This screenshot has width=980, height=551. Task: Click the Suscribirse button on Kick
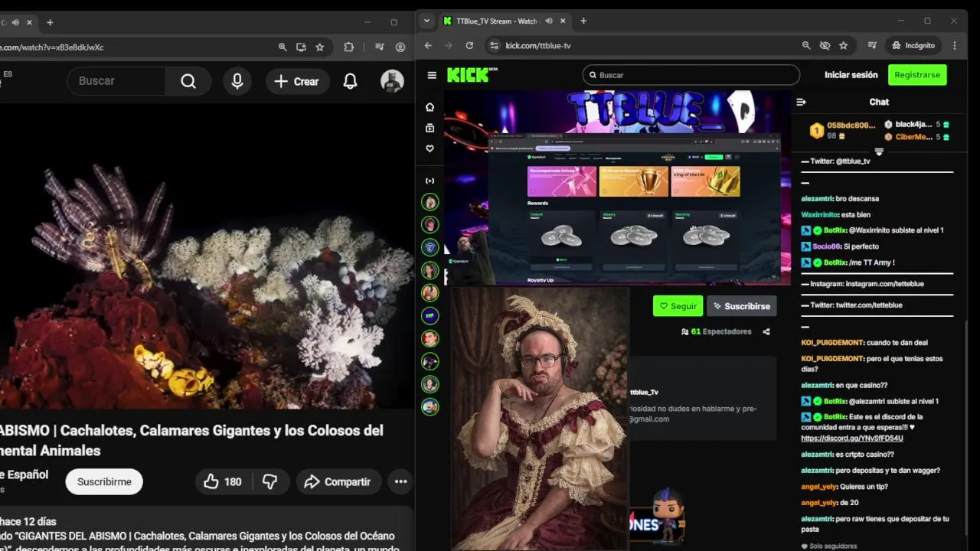click(x=741, y=306)
